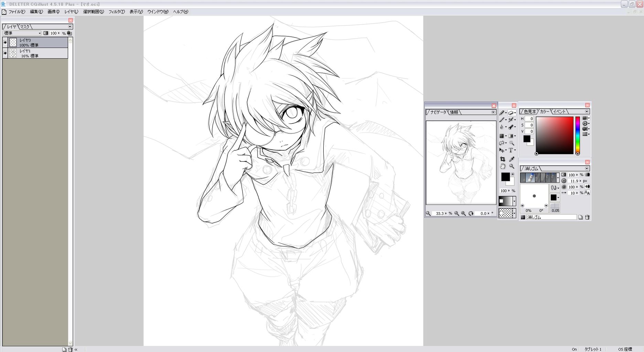Toggle the brush hardness twin-dots icon in the eraser panel
The width and height of the screenshot is (644, 352).
587,187
